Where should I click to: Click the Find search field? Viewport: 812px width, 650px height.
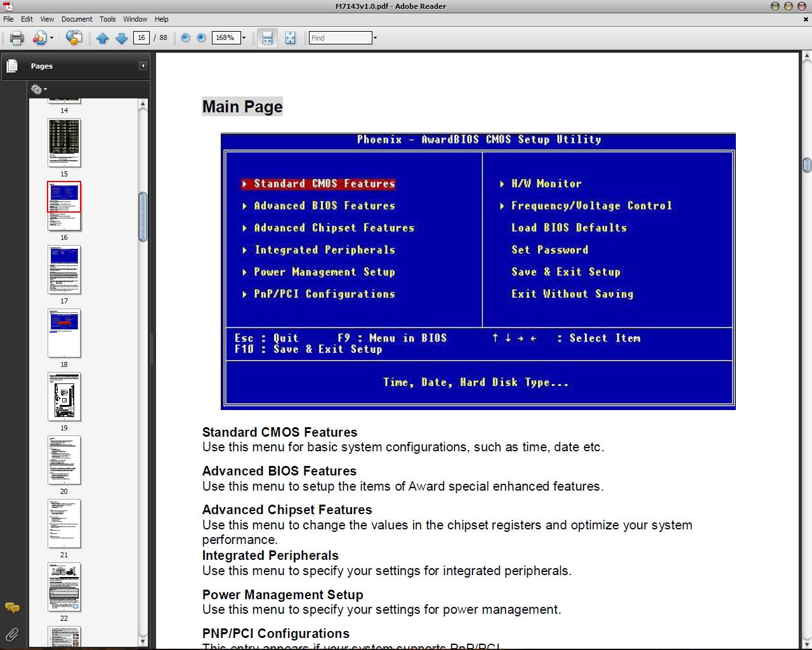point(340,38)
